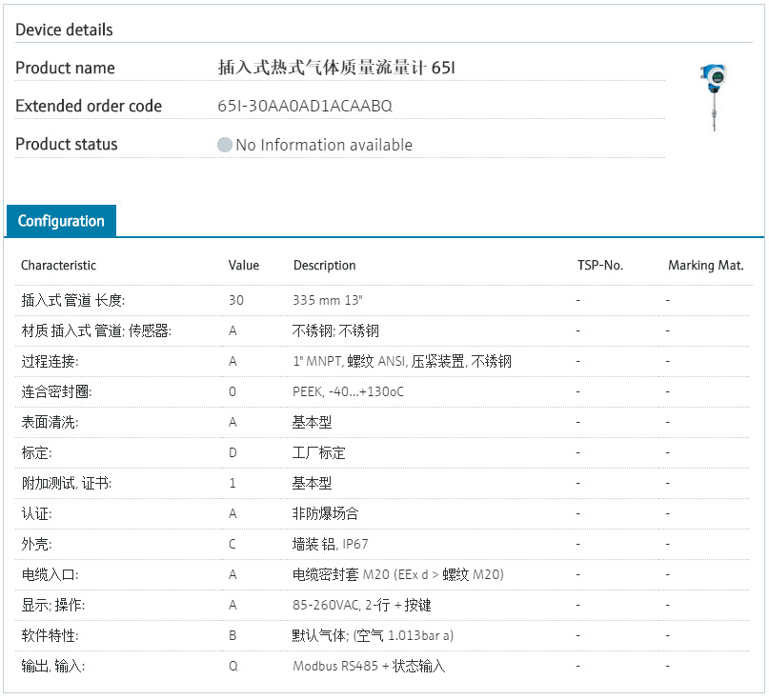Click the gray product status indicator dot
769x700 pixels.
point(225,145)
